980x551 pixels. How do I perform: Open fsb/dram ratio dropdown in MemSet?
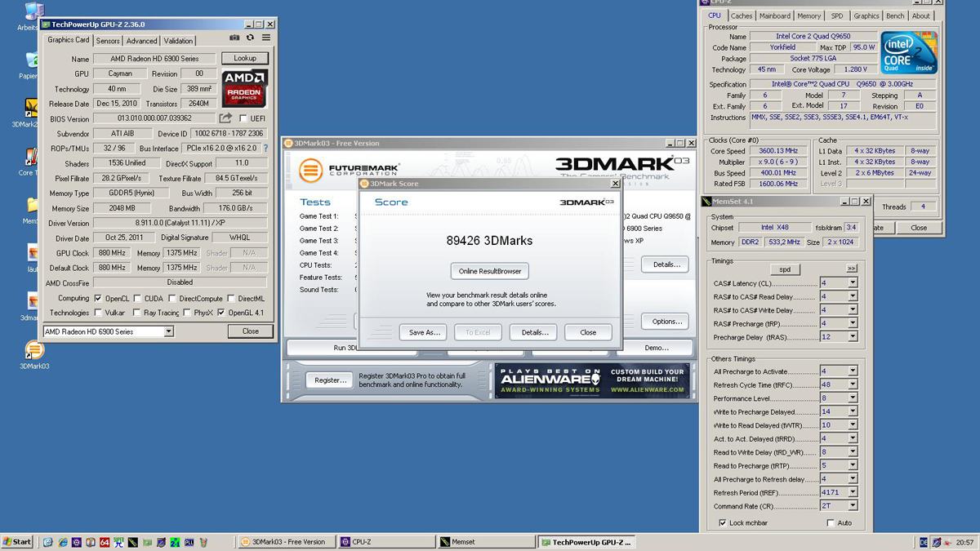click(851, 228)
